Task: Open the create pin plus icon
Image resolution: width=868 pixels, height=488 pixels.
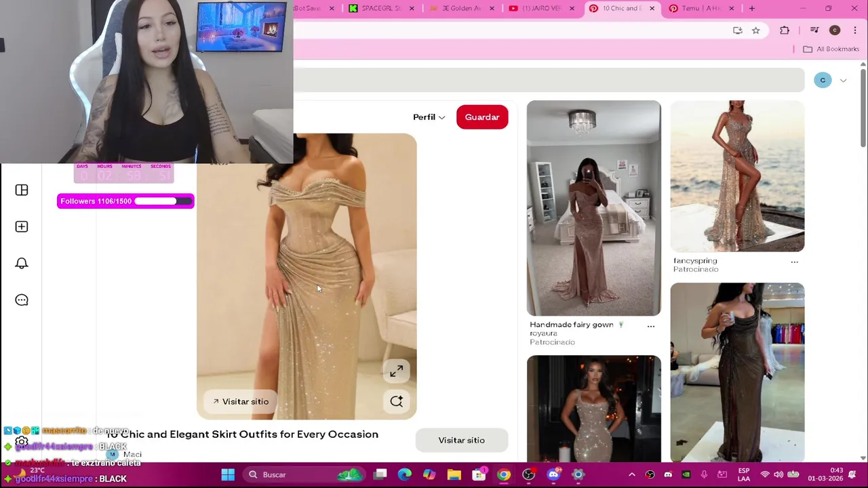Action: click(22, 226)
